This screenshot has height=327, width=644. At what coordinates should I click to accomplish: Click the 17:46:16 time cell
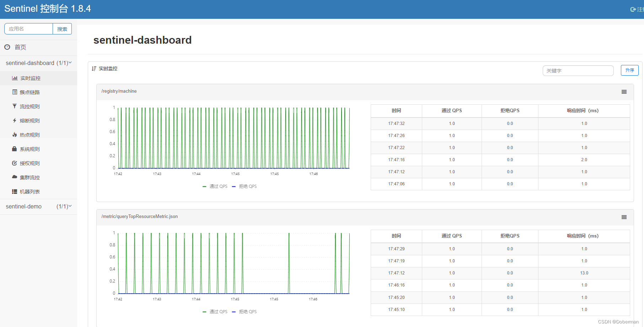coord(396,285)
